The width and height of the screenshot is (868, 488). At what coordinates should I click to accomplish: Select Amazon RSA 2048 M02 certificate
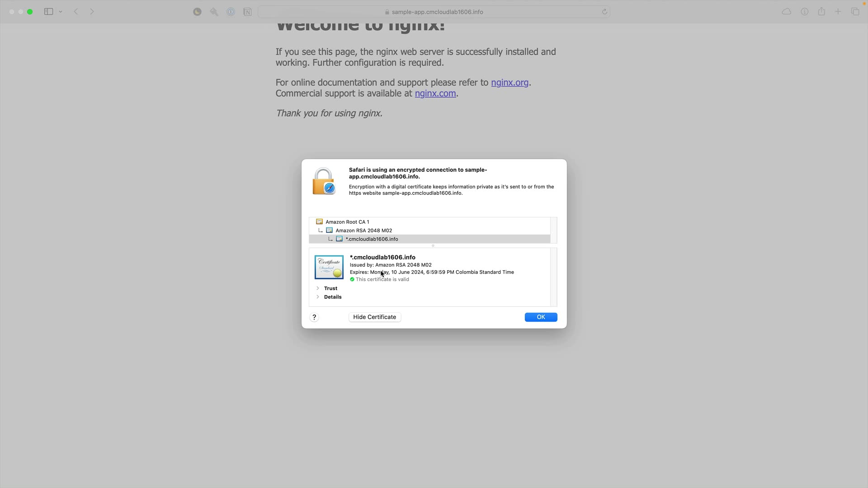coord(363,230)
